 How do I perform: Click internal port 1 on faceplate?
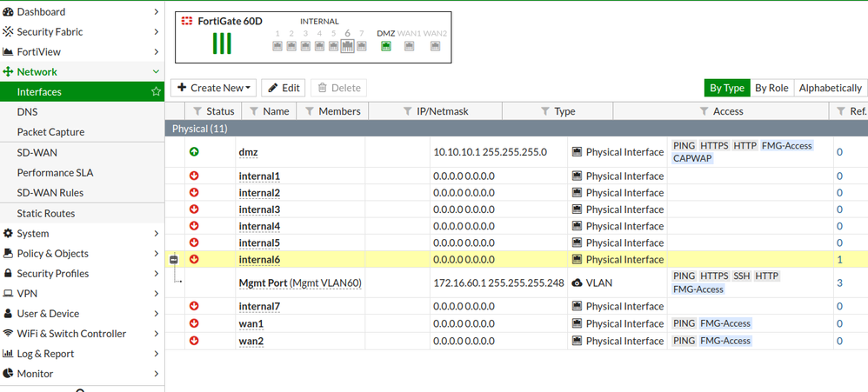277,46
